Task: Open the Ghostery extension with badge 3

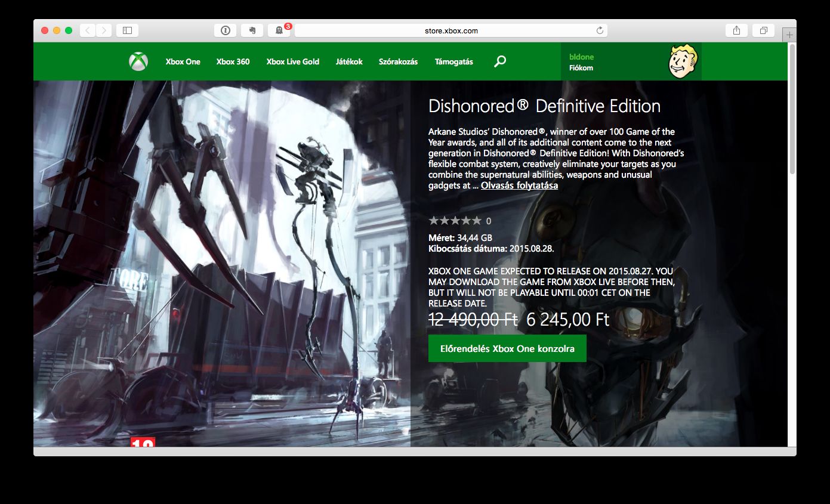Action: click(279, 30)
